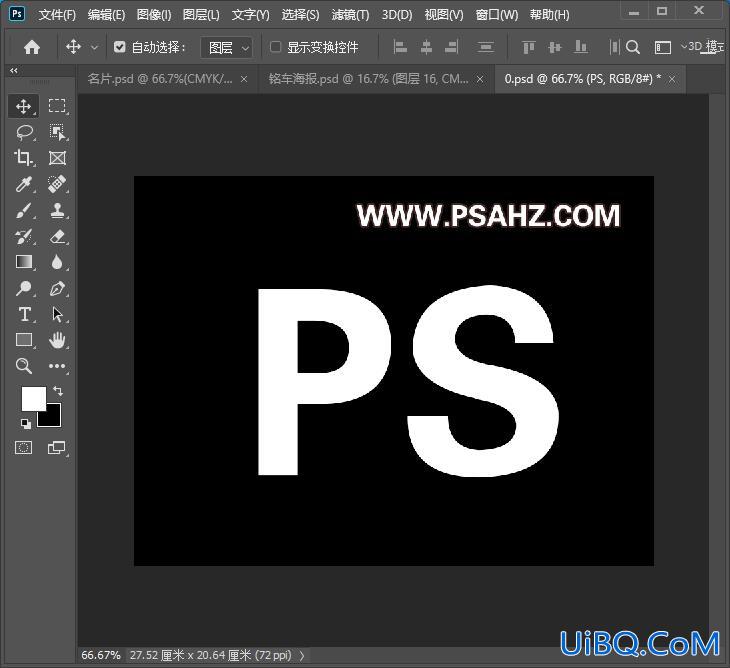This screenshot has height=668, width=730.
Task: Collapse the toolbox with double-arrow
Action: click(14, 71)
